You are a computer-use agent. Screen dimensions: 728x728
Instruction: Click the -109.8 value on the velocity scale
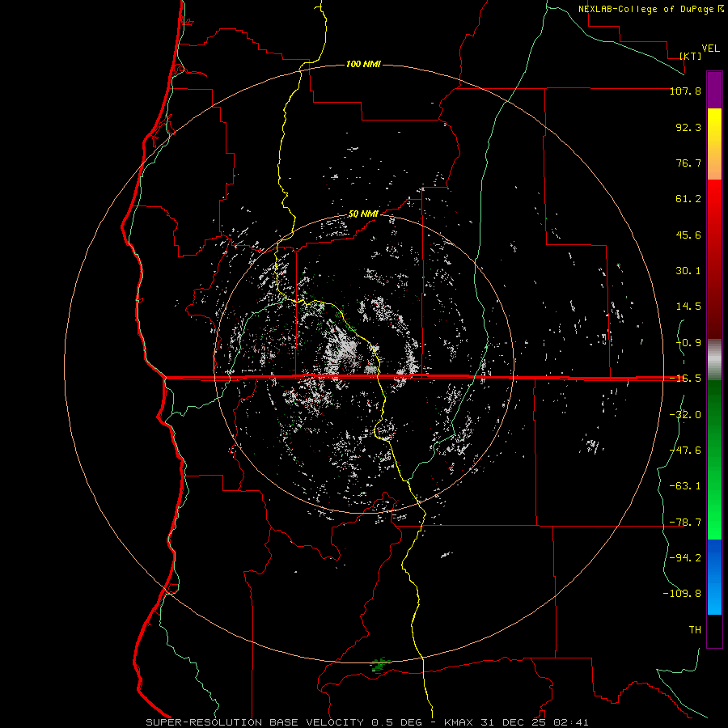click(x=682, y=594)
